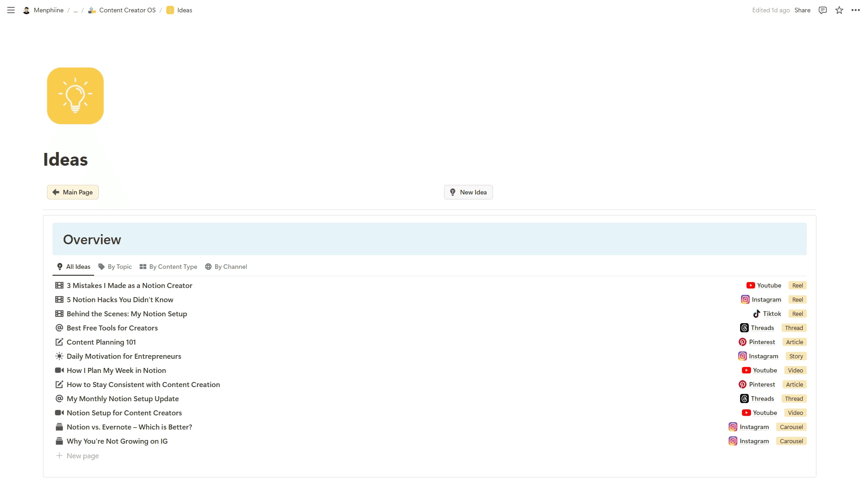Add a New page row
This screenshot has height=503, width=868.
[x=77, y=456]
